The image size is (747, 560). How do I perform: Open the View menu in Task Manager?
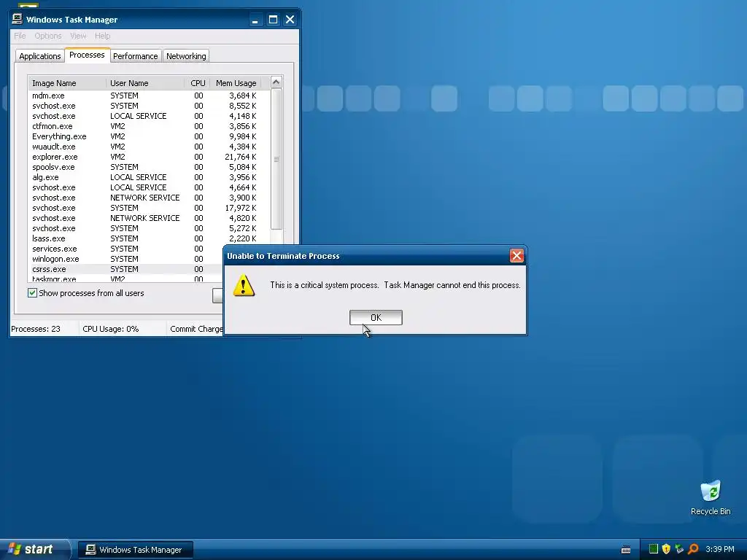pyautogui.click(x=78, y=36)
